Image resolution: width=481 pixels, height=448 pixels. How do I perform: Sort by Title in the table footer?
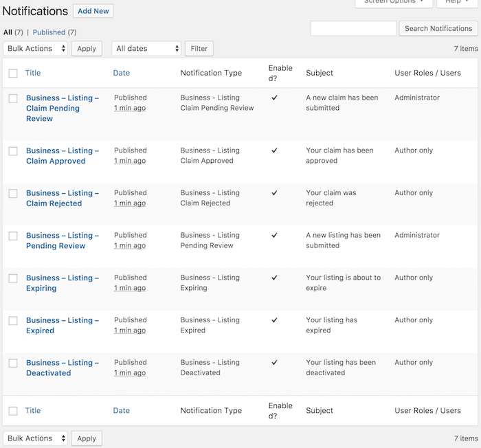[x=33, y=411]
